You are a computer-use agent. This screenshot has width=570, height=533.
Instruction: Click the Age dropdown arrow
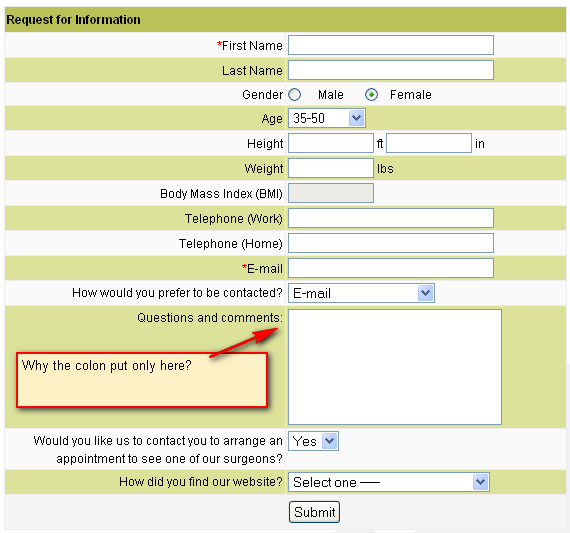[357, 118]
